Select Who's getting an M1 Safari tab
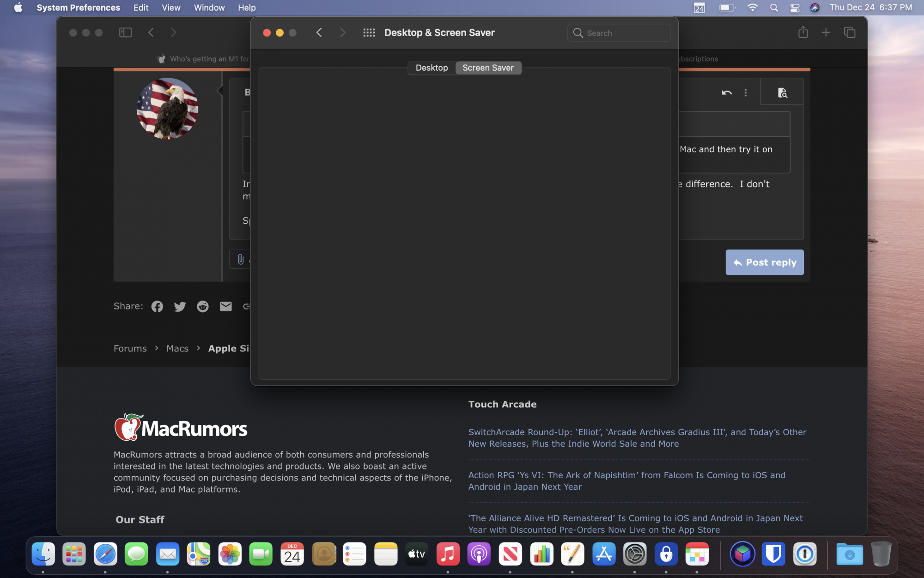This screenshot has height=578, width=924. [x=203, y=59]
